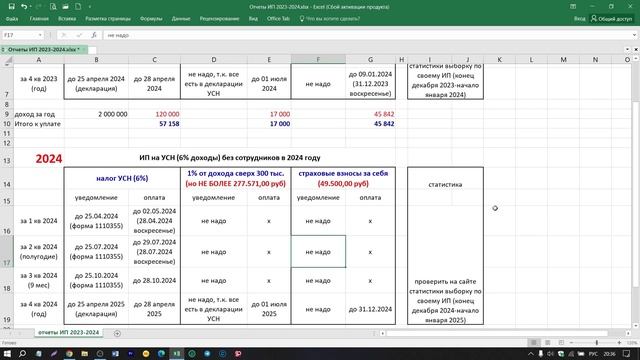Click the Name Box showing F17

[20, 35]
